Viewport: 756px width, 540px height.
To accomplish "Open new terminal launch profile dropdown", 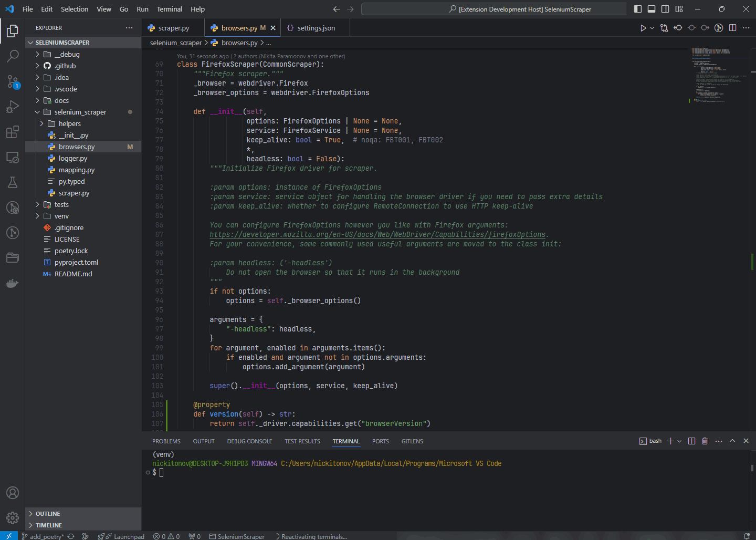I will (679, 441).
